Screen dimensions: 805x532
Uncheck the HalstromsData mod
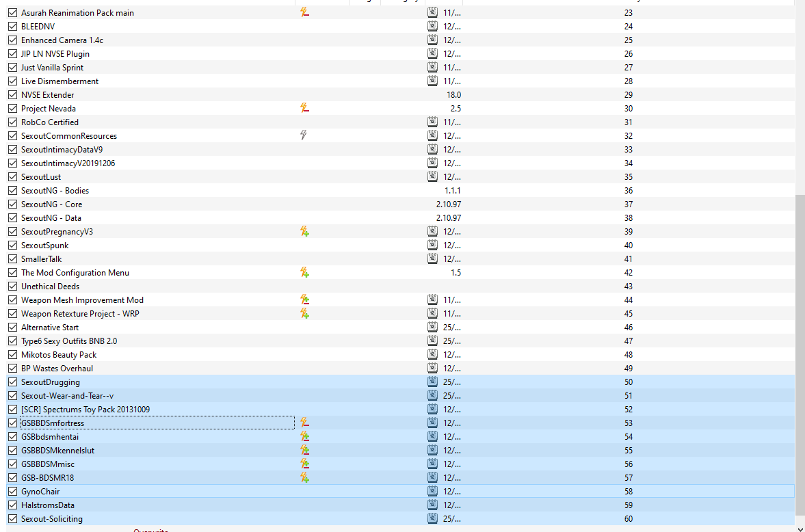tap(13, 505)
